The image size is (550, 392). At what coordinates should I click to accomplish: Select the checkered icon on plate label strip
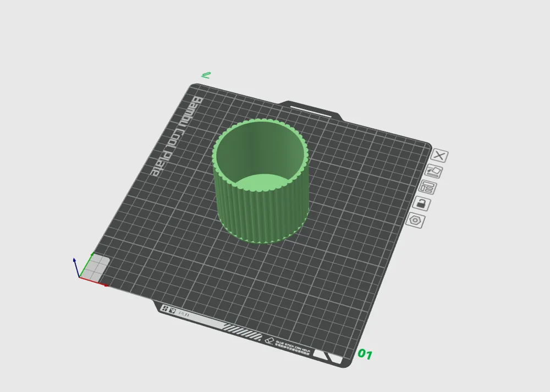point(166,309)
